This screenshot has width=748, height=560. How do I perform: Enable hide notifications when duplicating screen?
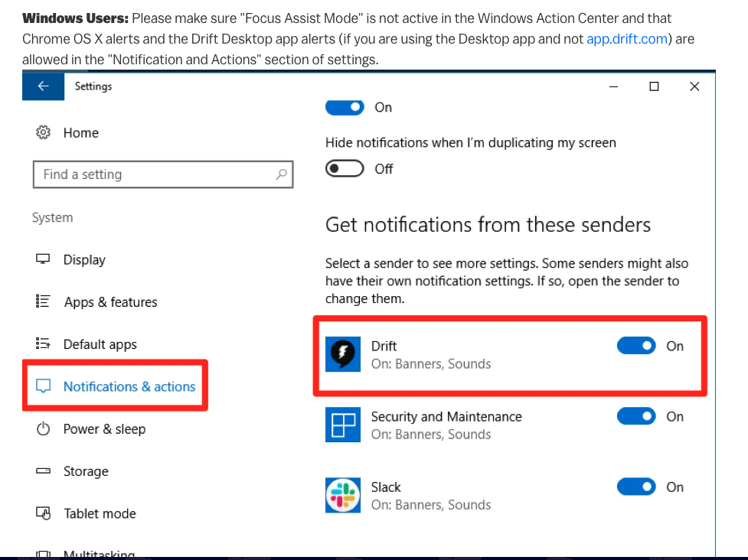coord(345,168)
